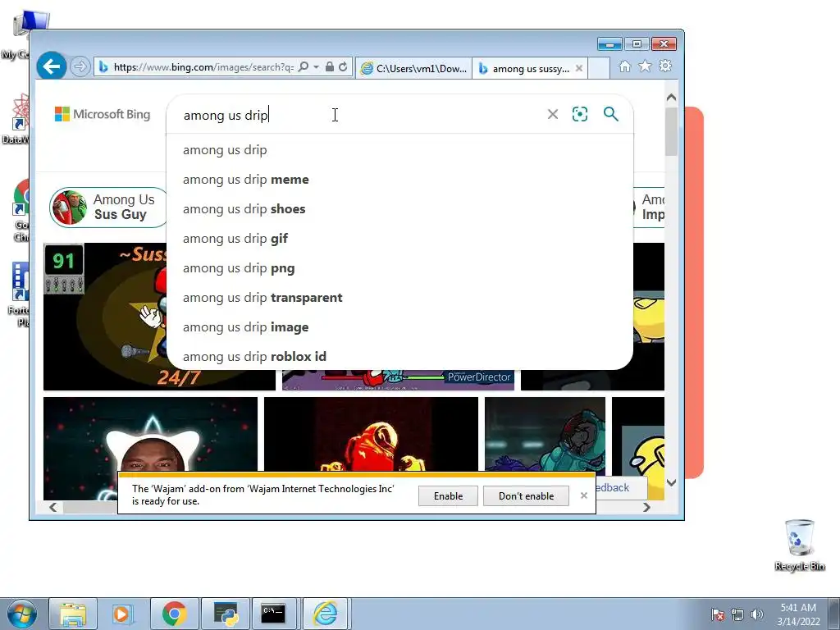Select suggestion 'among us drip png'
Image resolution: width=840 pixels, height=630 pixels.
click(399, 268)
